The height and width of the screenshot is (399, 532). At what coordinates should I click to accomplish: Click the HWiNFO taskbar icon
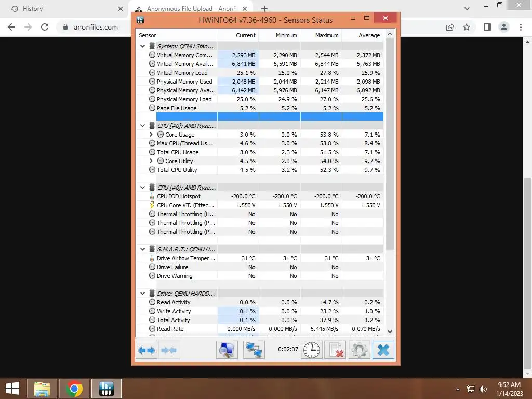click(x=106, y=389)
